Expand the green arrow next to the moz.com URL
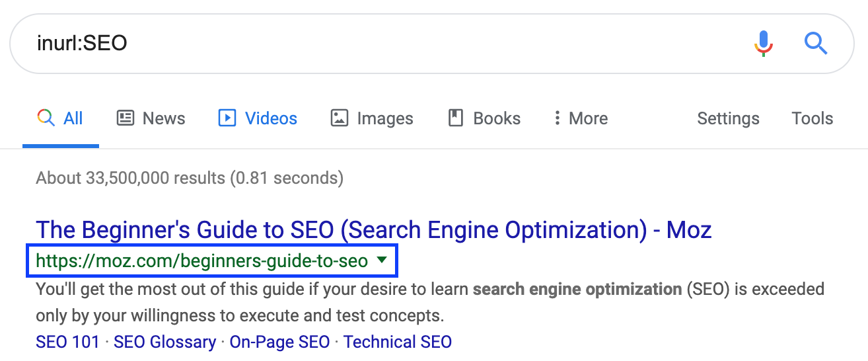 tap(380, 261)
